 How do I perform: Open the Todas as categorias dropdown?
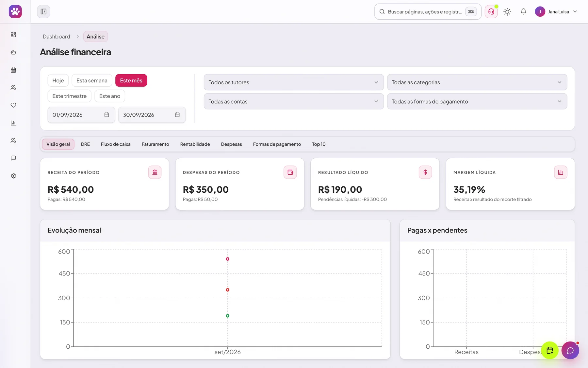coord(477,82)
